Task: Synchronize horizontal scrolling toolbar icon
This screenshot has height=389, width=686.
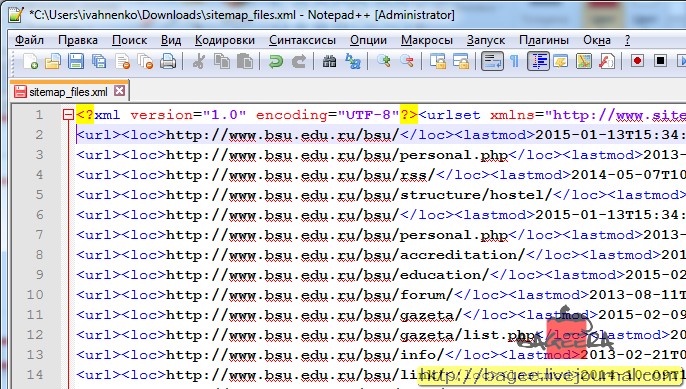Action: click(x=461, y=61)
